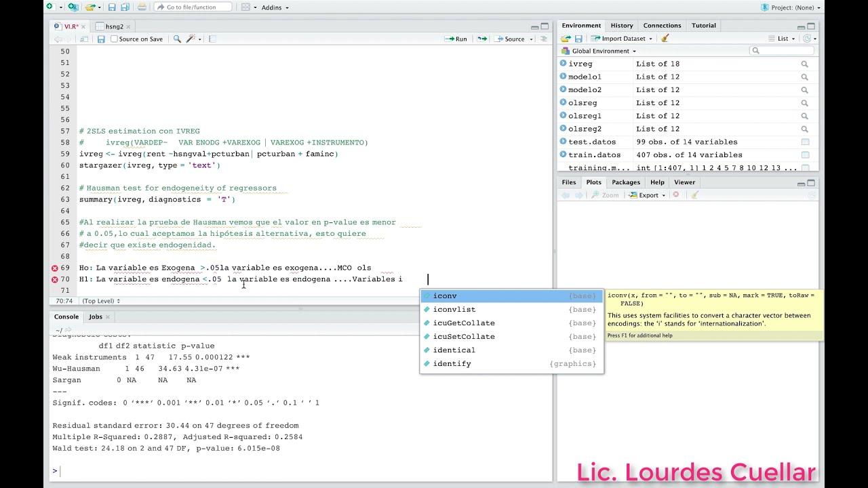Screen dimensions: 868x488
Task: Open the Tutorial tab
Action: [x=703, y=26]
